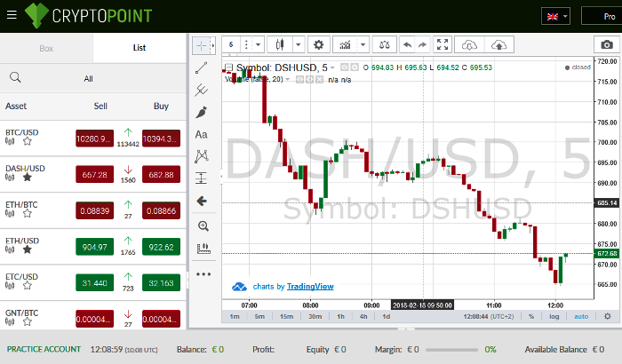Image resolution: width=622 pixels, height=364 pixels.
Task: Click ETH/USD buy price 922.62
Action: pos(161,247)
